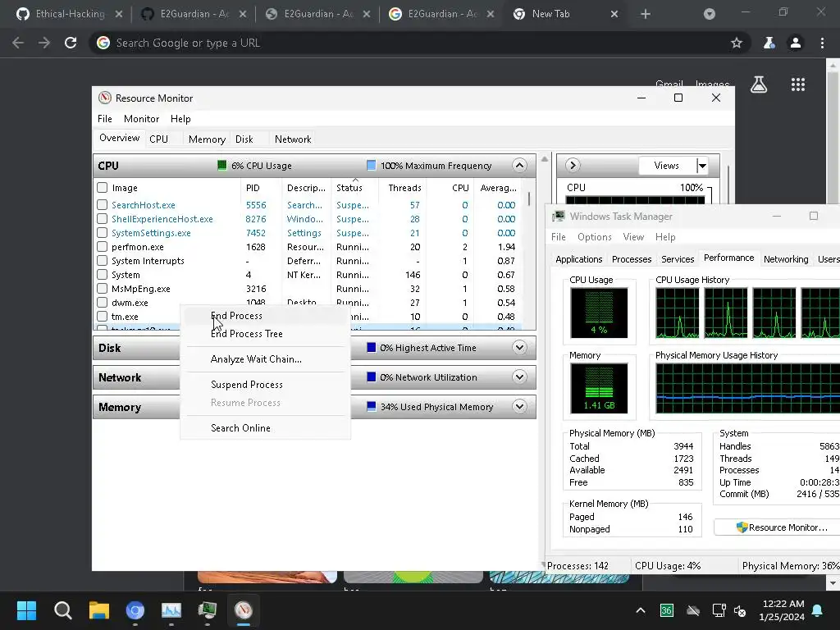Open Chrome three-dot menu
Viewport: 840px width, 630px height.
tap(822, 43)
